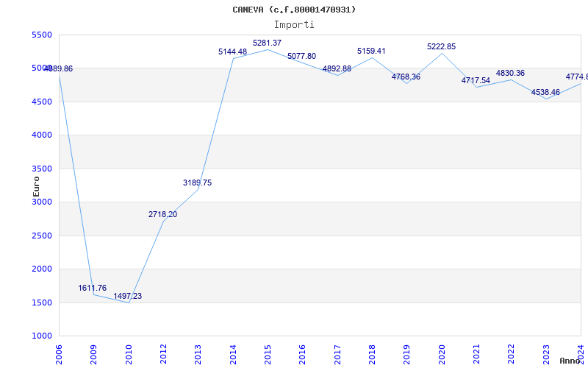Click the y-axis label 5500
588x368 pixels.
pos(42,35)
